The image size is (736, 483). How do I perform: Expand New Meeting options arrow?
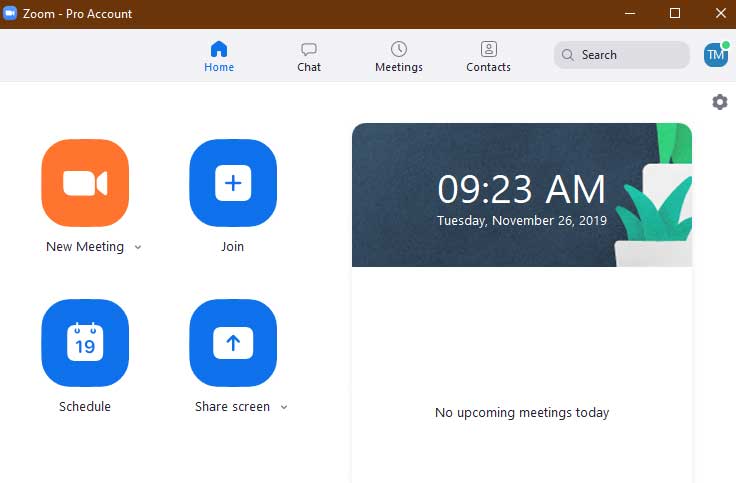point(138,247)
